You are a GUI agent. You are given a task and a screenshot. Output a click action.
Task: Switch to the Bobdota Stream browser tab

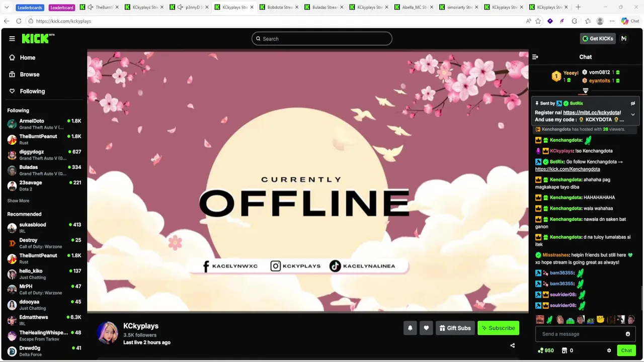[278, 7]
